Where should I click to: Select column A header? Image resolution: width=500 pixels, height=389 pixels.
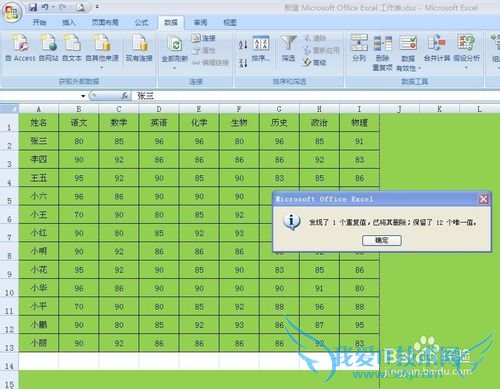pos(39,109)
